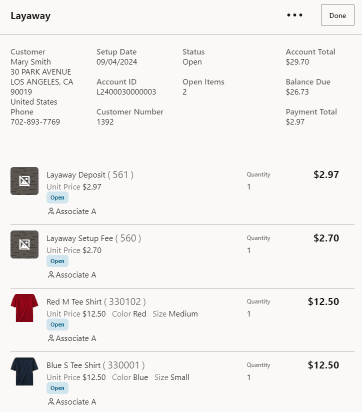Click the Account ID L2400030000003 value
This screenshot has height=412, width=362.
(126, 92)
